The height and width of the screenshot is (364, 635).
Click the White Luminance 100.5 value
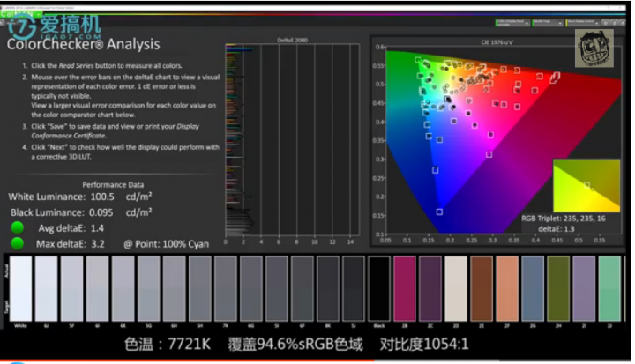[x=102, y=197]
